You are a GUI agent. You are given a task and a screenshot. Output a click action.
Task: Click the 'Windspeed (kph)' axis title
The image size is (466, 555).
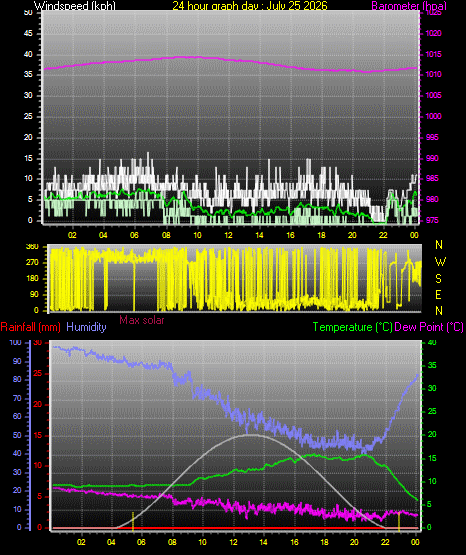click(x=75, y=6)
